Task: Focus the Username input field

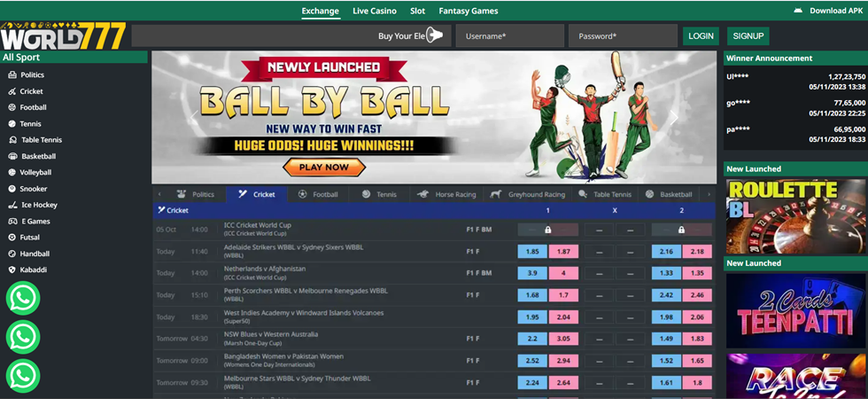Action: (509, 36)
